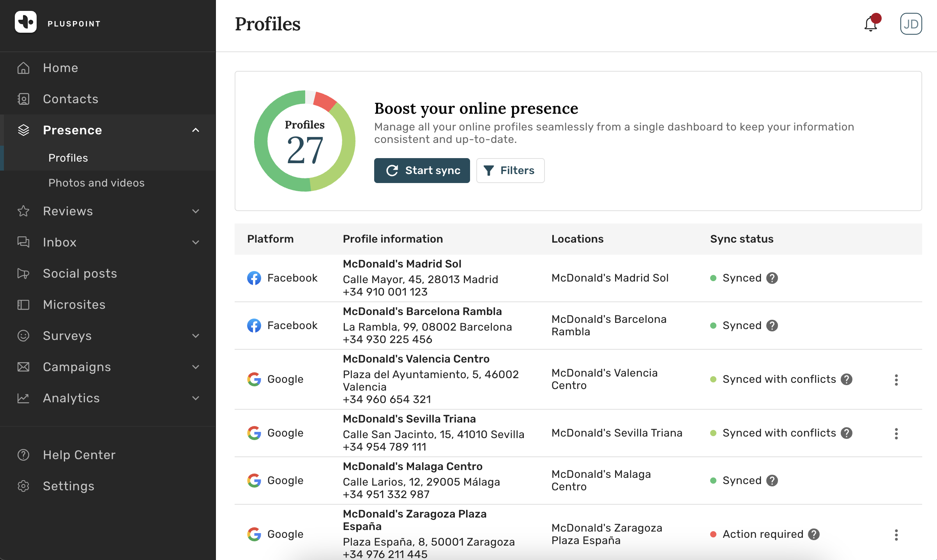937x560 pixels.
Task: Click help icon beside Madrid Sol Synced status
Action: (772, 278)
